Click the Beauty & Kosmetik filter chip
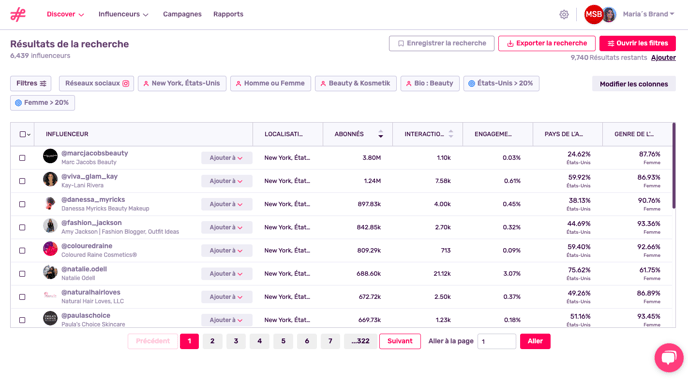Image resolution: width=688 pixels, height=380 pixels. coord(355,83)
